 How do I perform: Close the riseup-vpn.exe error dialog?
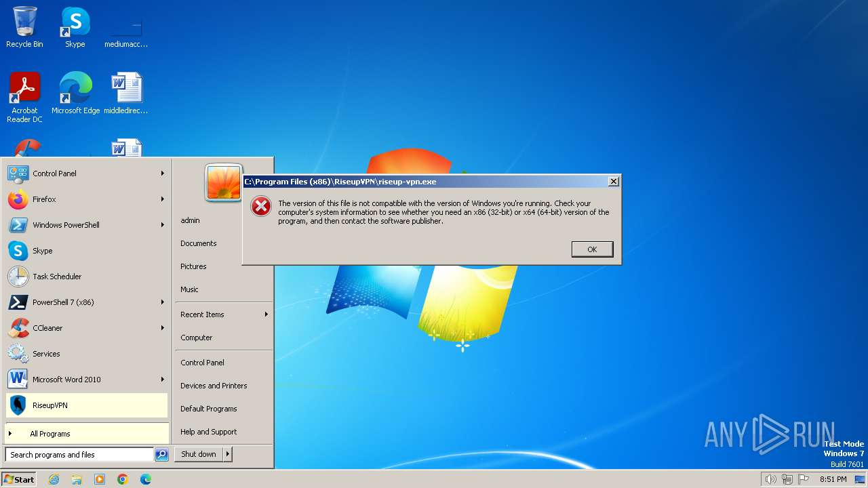pos(614,182)
